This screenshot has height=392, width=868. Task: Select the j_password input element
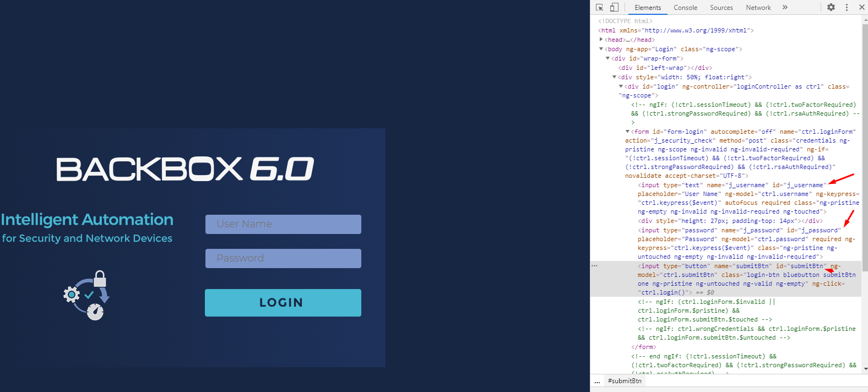point(746,243)
